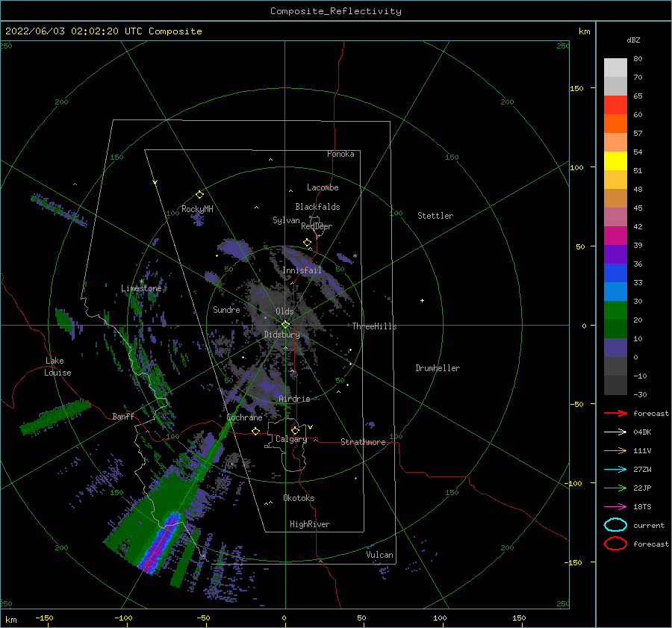
Task: Click the Sundre label
Action: click(x=227, y=310)
